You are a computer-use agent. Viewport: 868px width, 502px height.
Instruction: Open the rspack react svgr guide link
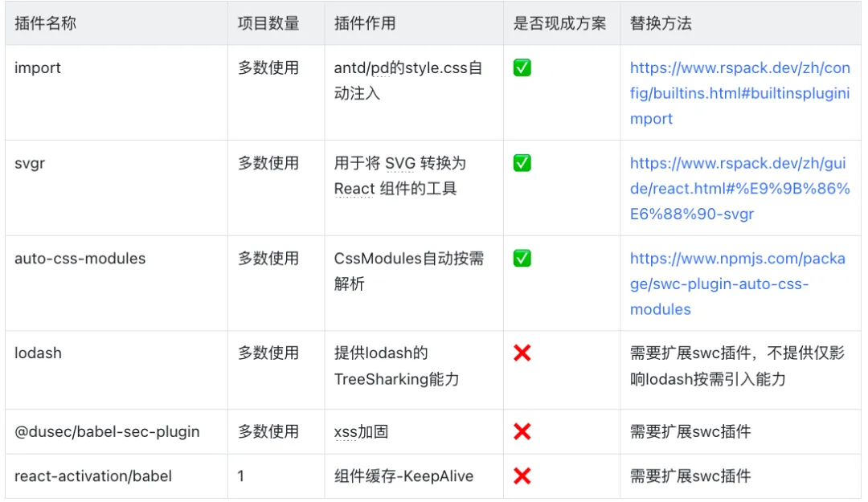click(x=739, y=189)
